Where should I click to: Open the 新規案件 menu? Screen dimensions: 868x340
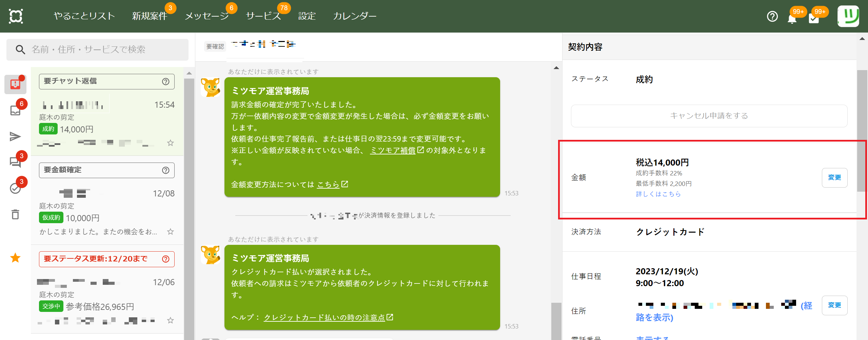(x=150, y=16)
